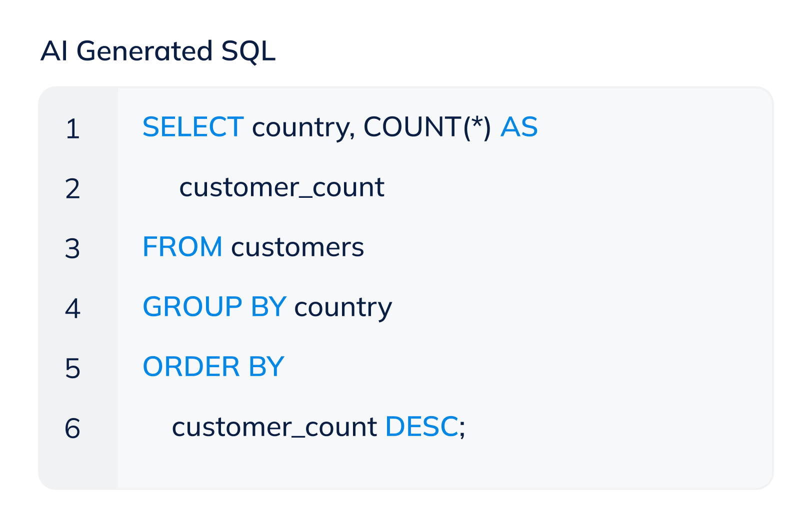Click the FROM keyword

click(182, 247)
